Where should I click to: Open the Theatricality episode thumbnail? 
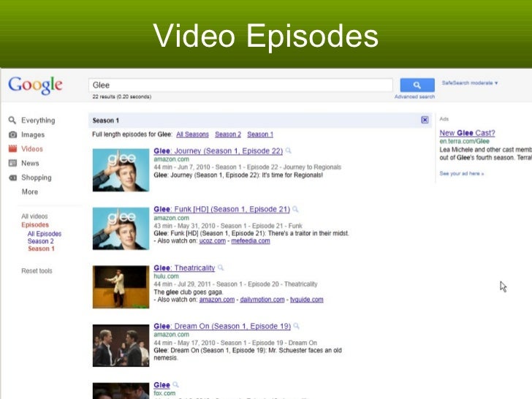click(x=121, y=287)
